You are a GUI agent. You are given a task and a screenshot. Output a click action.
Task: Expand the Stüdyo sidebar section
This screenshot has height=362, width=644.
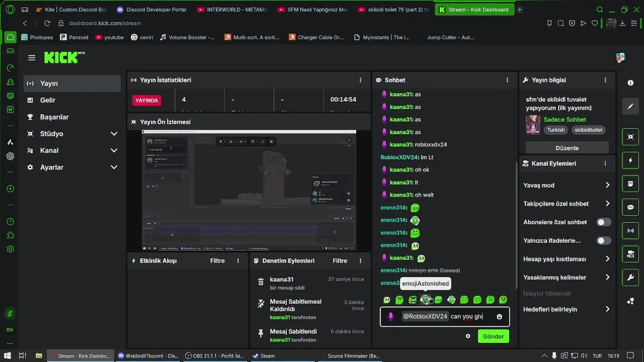(x=72, y=134)
